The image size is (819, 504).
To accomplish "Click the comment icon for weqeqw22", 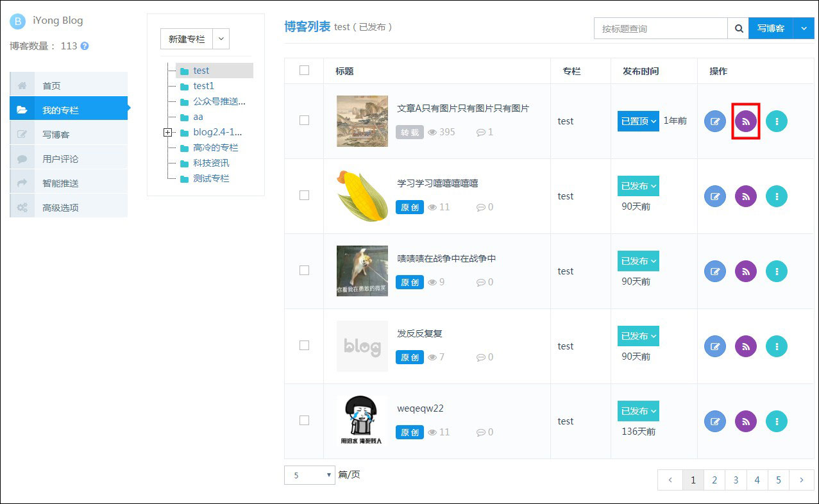I will [481, 432].
